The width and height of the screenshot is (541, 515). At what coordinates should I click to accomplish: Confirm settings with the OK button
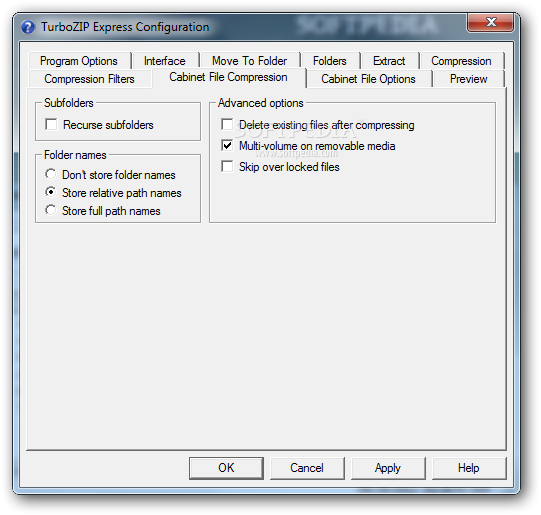(x=226, y=468)
